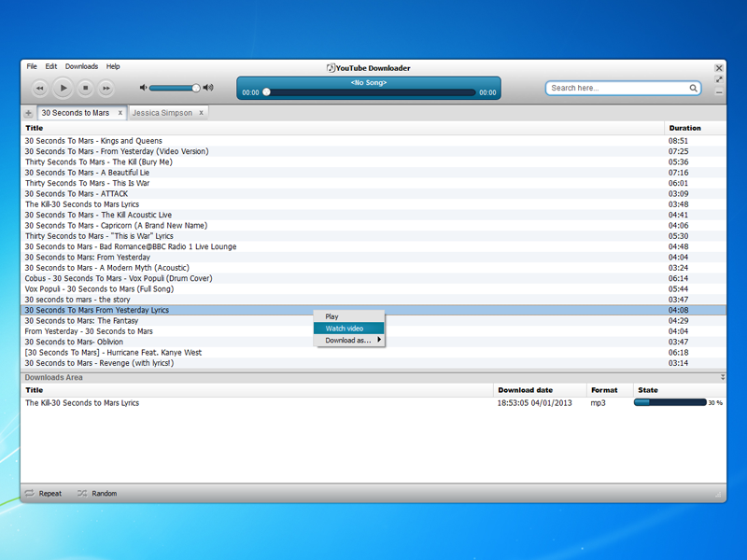
Task: Select 'From Yesterday (Video Version)' row
Action: pyautogui.click(x=373, y=151)
